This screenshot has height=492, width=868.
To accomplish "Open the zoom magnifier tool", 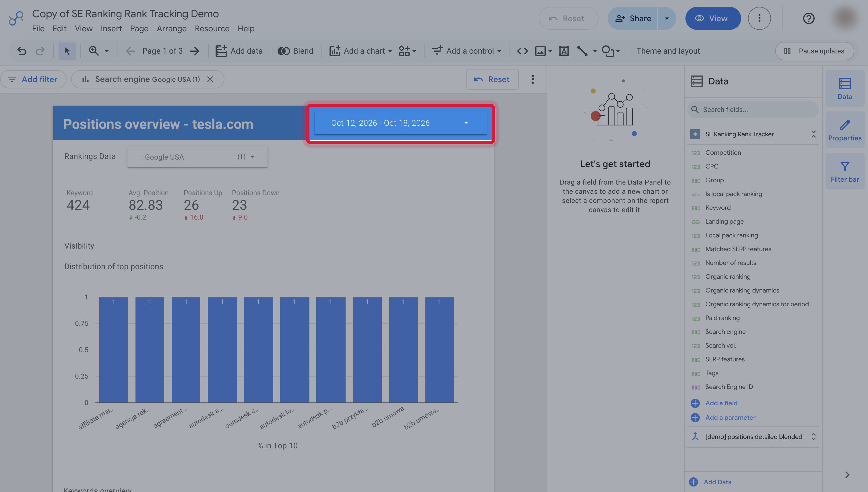I will pos(94,51).
